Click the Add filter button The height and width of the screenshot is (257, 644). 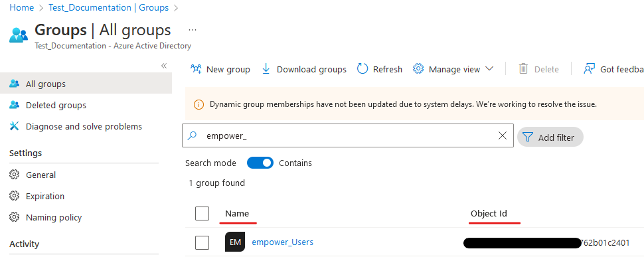coord(550,137)
